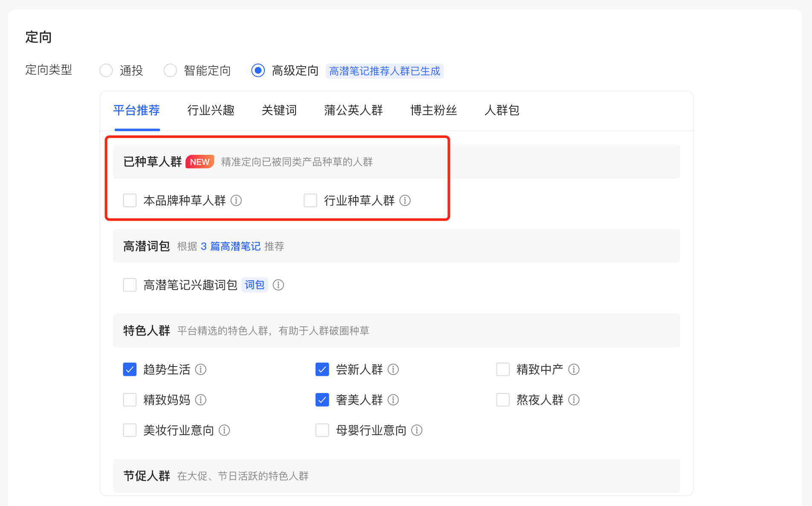The height and width of the screenshot is (506, 812).
Task: Check the 精致妈妈 checkbox
Action: coord(130,400)
